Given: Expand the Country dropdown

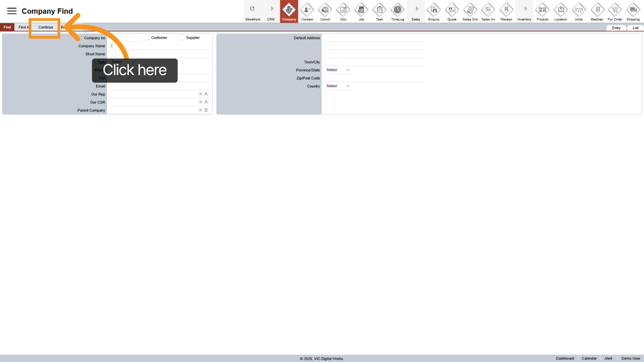Looking at the screenshot, I should coord(338,86).
